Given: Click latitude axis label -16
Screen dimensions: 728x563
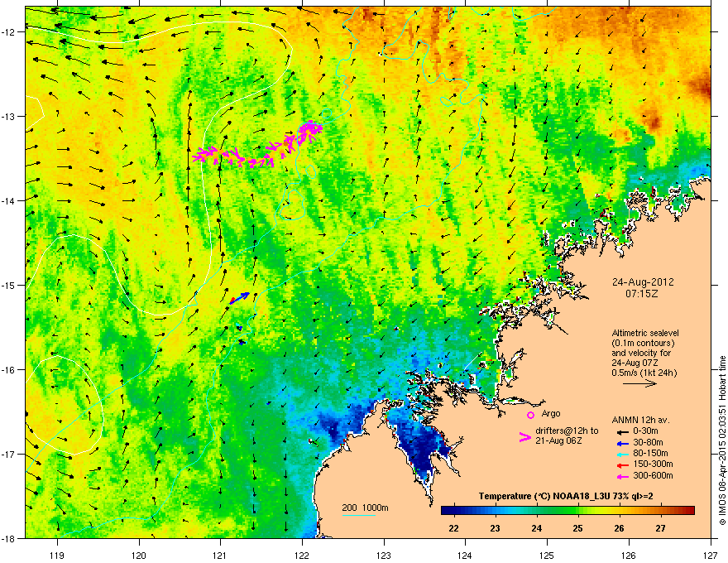Looking at the screenshot, I should tap(9, 370).
